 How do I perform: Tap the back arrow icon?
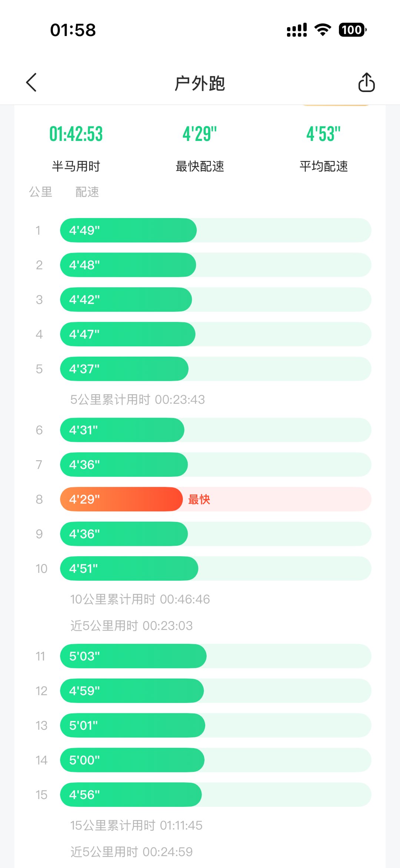32,82
